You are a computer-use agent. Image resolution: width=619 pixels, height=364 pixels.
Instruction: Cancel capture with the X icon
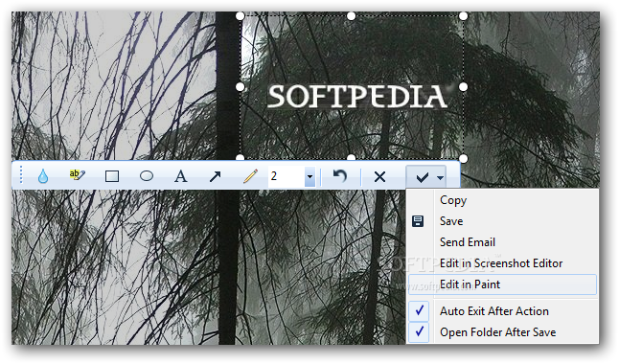click(379, 176)
